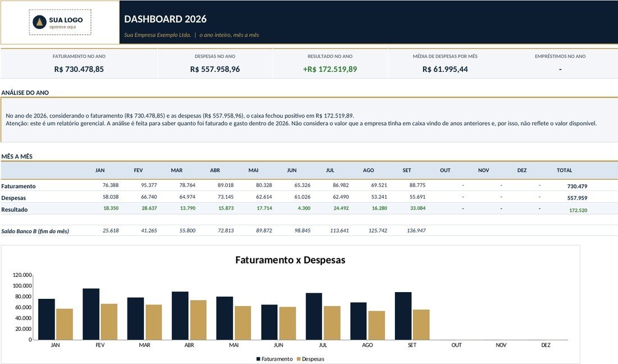Select the JAN column header

pos(99,170)
